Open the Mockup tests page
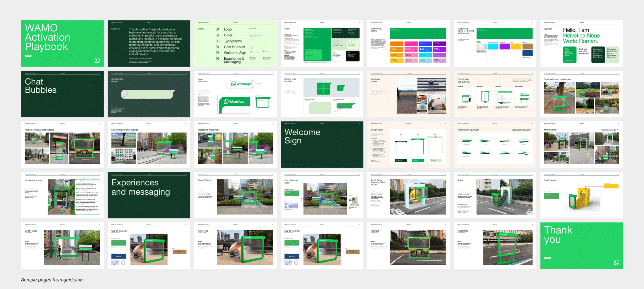The width and height of the screenshot is (644, 289). pyautogui.click(x=582, y=144)
